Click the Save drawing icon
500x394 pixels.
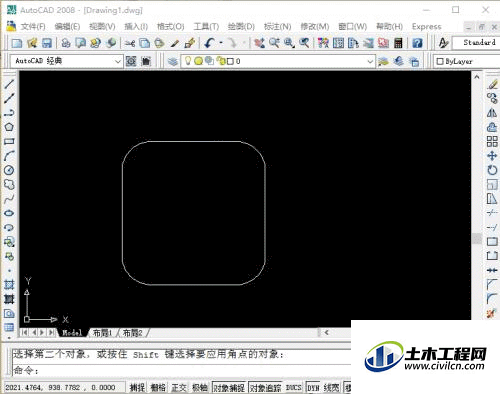click(47, 43)
